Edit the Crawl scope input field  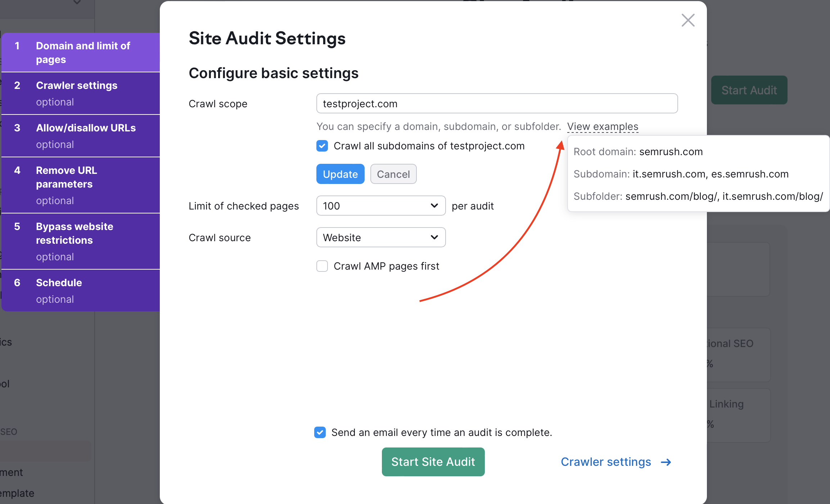[497, 104]
